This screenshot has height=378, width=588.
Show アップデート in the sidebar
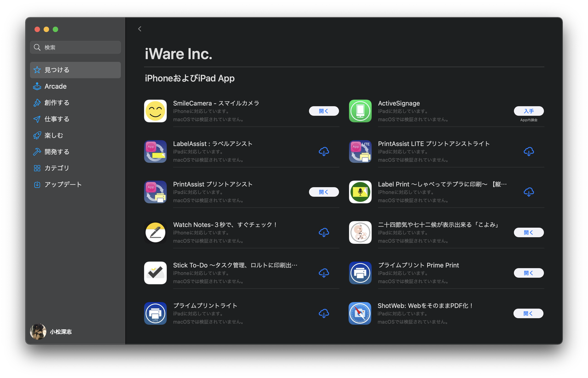pyautogui.click(x=75, y=184)
